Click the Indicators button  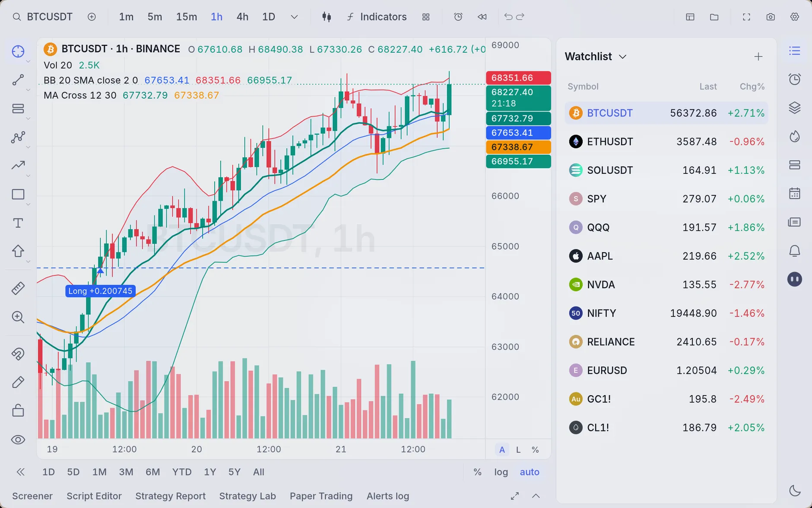(x=377, y=17)
